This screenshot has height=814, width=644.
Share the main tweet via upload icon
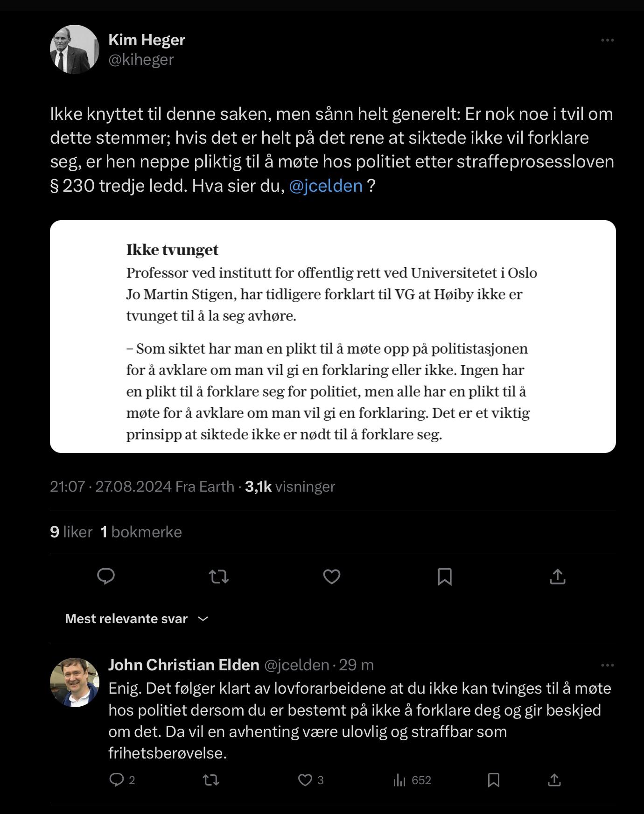point(558,577)
